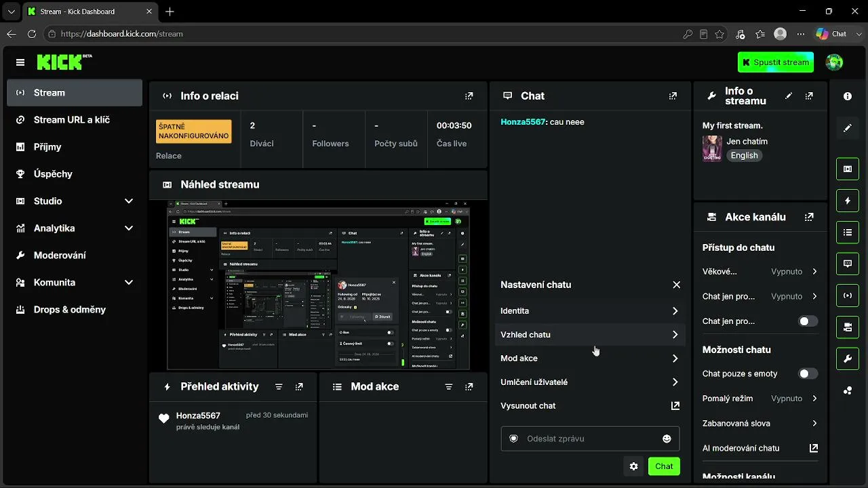
Task: Click the stream preview image under Náhled streamu
Action: tap(319, 285)
